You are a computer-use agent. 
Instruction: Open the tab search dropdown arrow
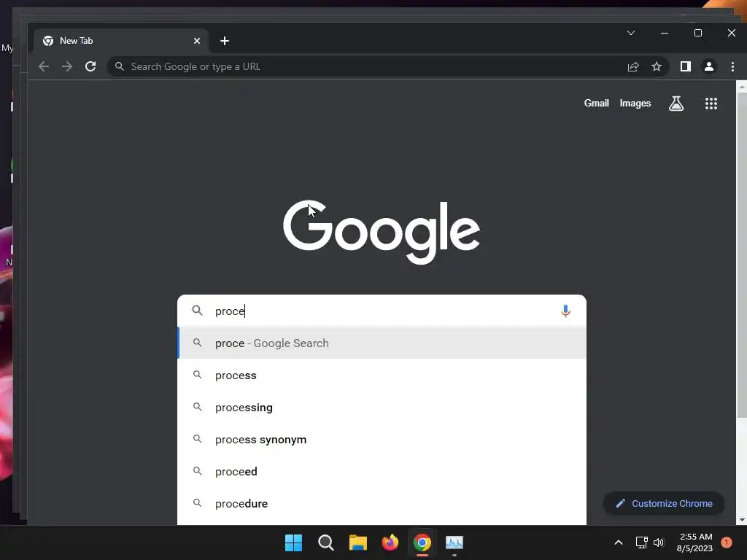point(631,33)
